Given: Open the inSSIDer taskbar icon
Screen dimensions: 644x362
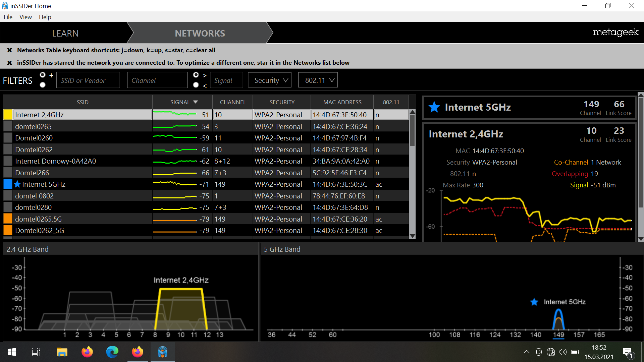Looking at the screenshot, I should point(163,352).
